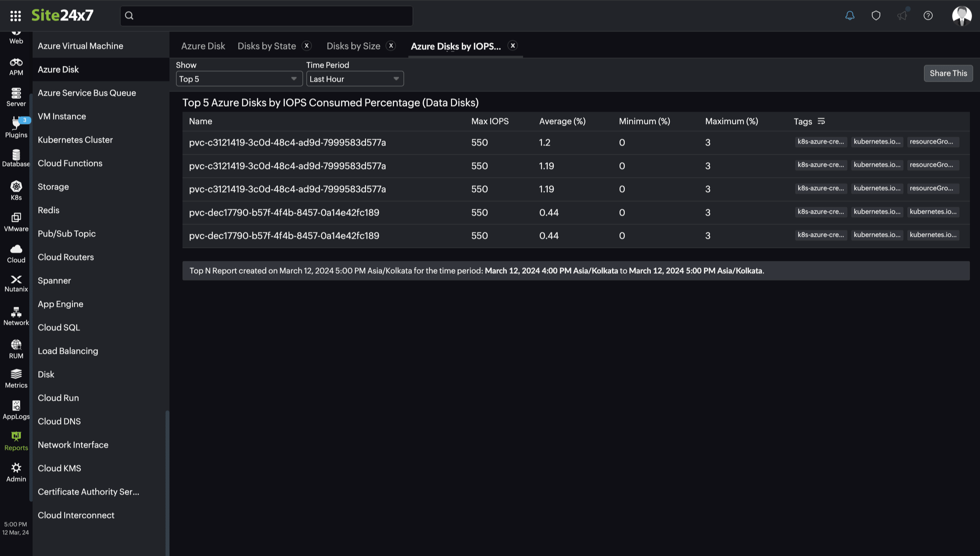Click inside the top search field
Image resolution: width=980 pixels, height=556 pixels.
(x=266, y=16)
